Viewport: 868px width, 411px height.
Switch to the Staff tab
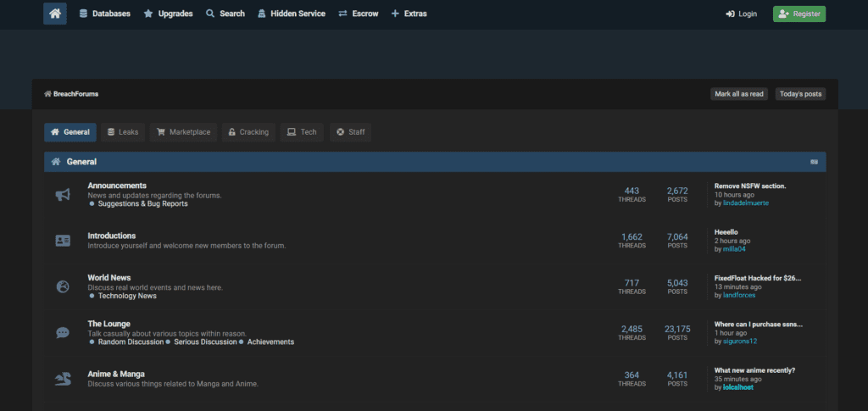pos(350,132)
